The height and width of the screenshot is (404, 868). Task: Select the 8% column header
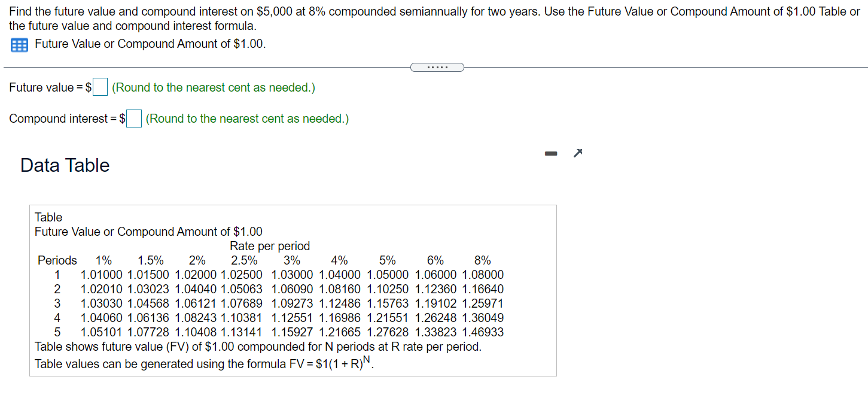[x=483, y=260]
